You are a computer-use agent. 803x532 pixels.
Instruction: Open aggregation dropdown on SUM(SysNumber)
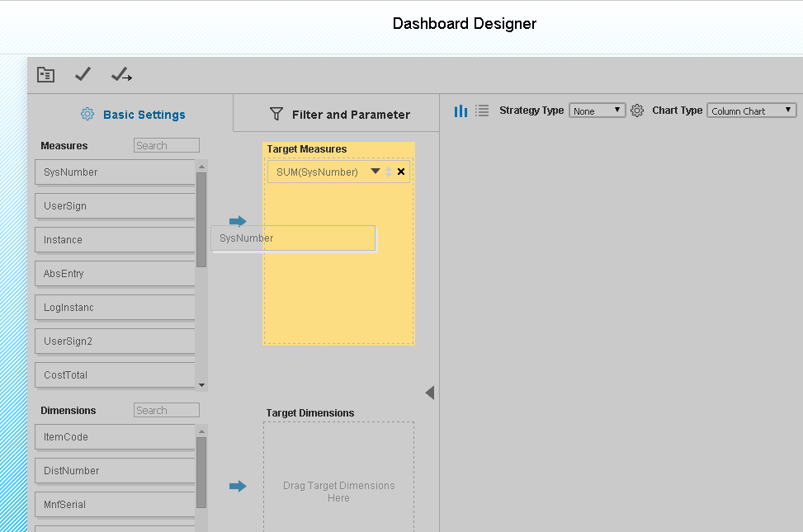[376, 171]
